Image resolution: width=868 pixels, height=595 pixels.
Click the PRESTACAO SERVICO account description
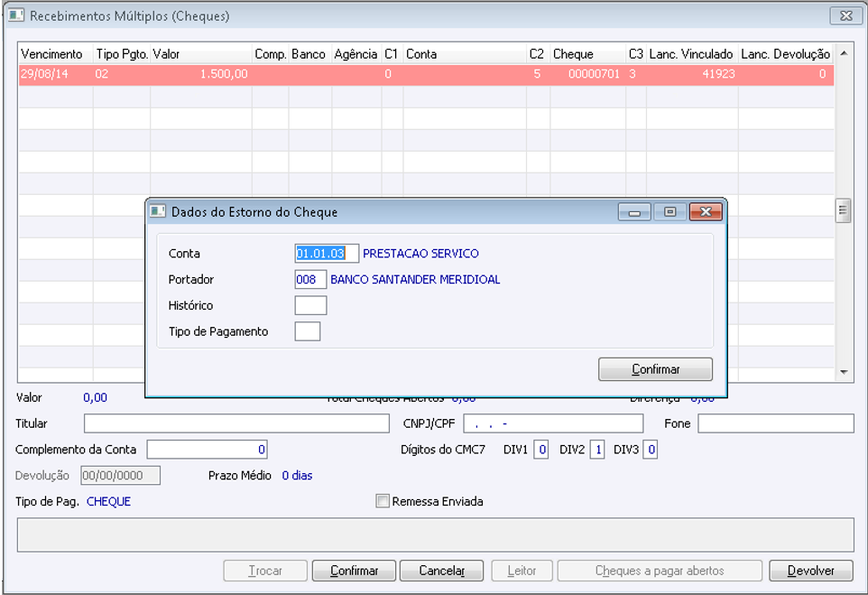point(420,254)
